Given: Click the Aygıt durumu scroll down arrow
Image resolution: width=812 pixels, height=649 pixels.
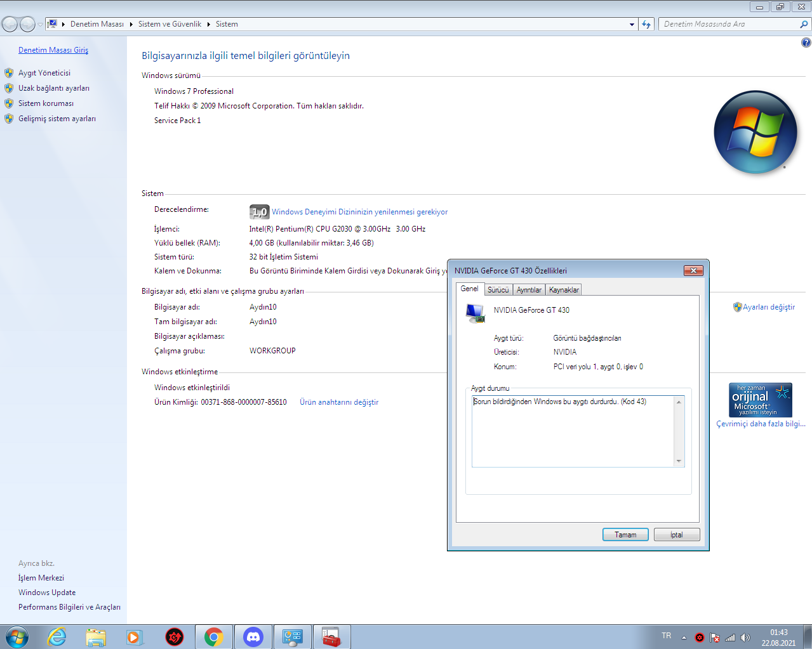Looking at the screenshot, I should click(679, 461).
